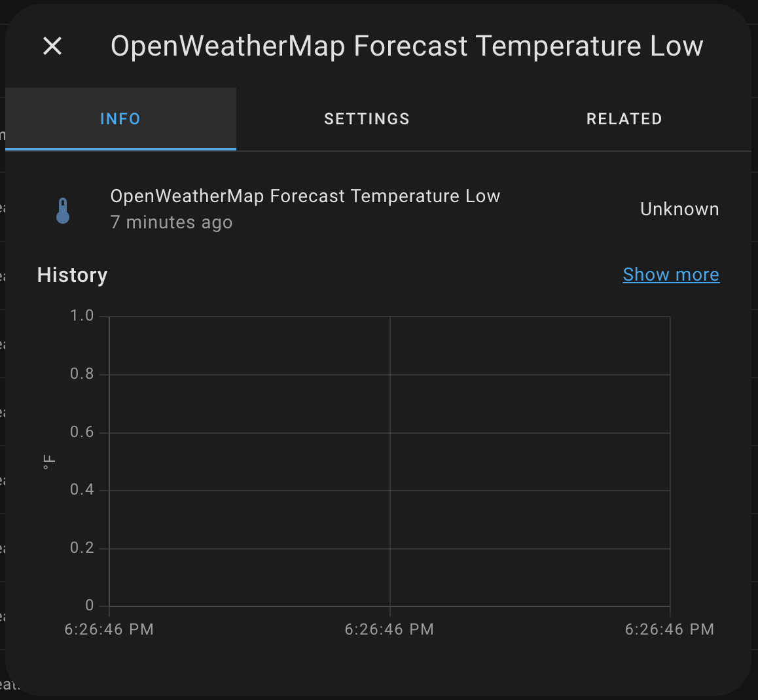Click the 7 minutes ago timestamp

click(x=171, y=222)
